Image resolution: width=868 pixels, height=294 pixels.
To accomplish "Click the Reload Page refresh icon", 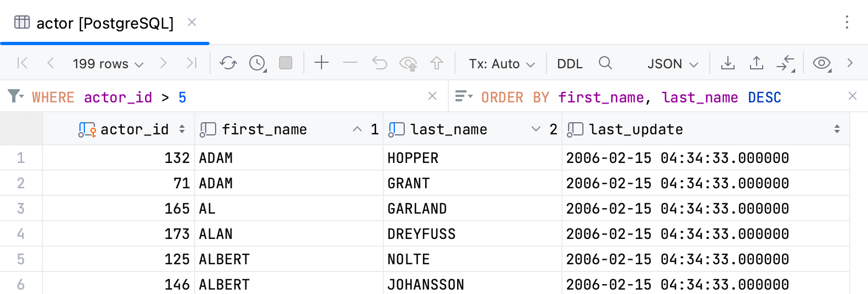I will coord(228,63).
